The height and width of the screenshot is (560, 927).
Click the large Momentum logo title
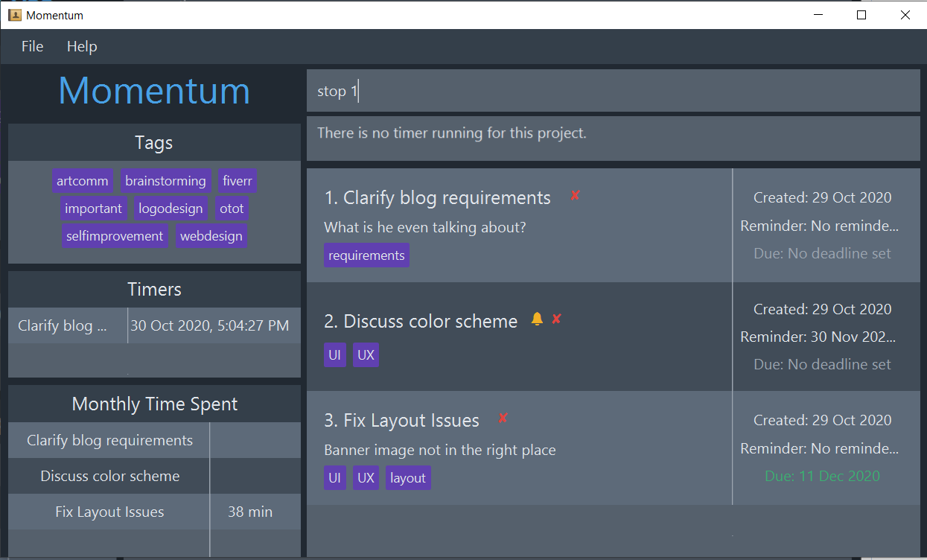[x=154, y=91]
